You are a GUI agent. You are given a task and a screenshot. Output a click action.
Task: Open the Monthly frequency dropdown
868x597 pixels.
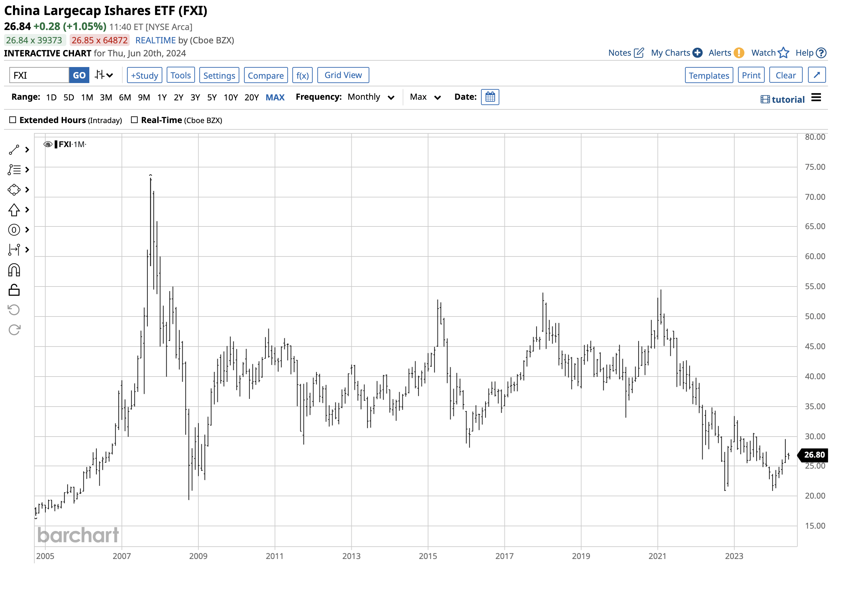point(370,97)
